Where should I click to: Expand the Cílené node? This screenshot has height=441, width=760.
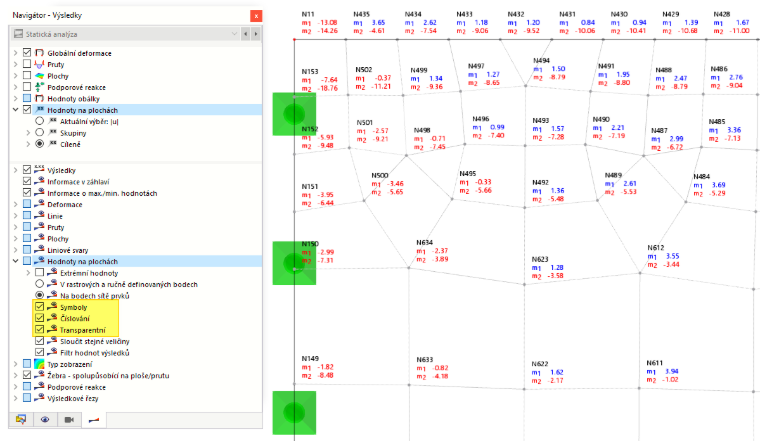click(28, 144)
